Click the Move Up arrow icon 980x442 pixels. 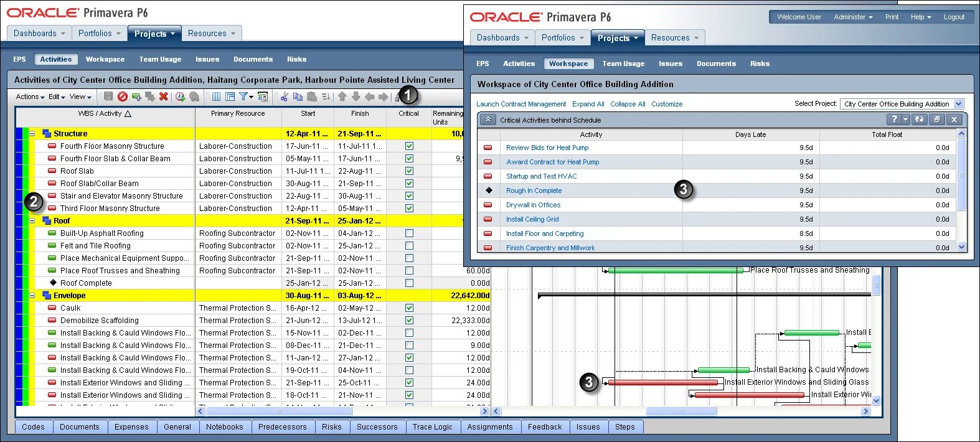pyautogui.click(x=342, y=96)
